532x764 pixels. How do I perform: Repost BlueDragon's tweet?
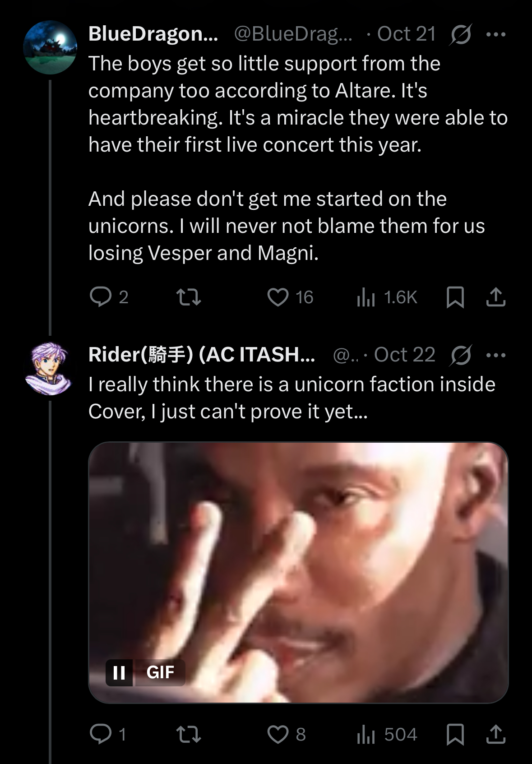pos(188,297)
